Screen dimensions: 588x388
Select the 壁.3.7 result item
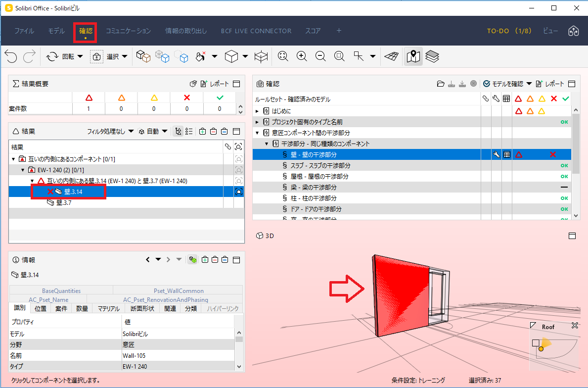click(x=64, y=202)
